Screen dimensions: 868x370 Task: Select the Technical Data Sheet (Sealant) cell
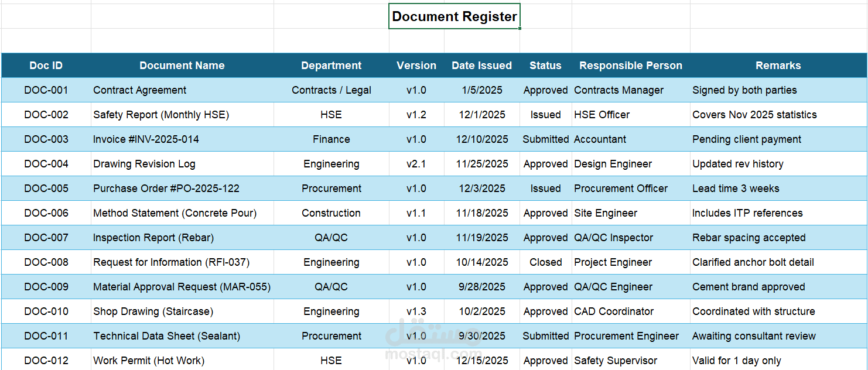coord(182,336)
